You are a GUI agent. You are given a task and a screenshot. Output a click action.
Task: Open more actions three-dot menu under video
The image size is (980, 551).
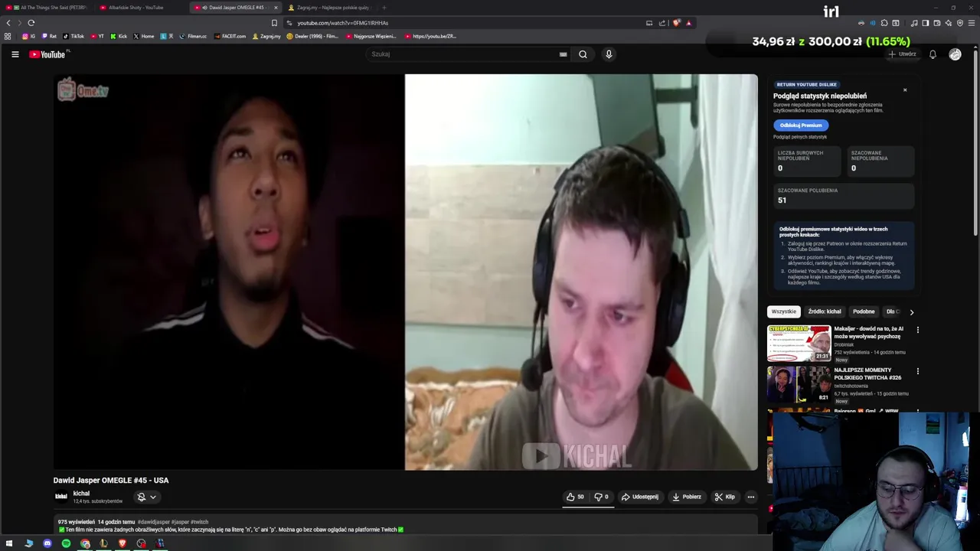(750, 497)
